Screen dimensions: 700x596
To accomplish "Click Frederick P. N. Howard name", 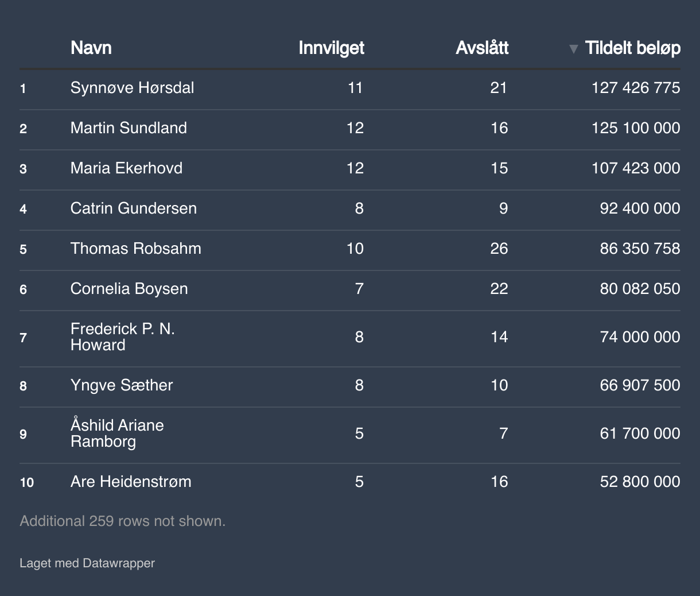I will (123, 337).
